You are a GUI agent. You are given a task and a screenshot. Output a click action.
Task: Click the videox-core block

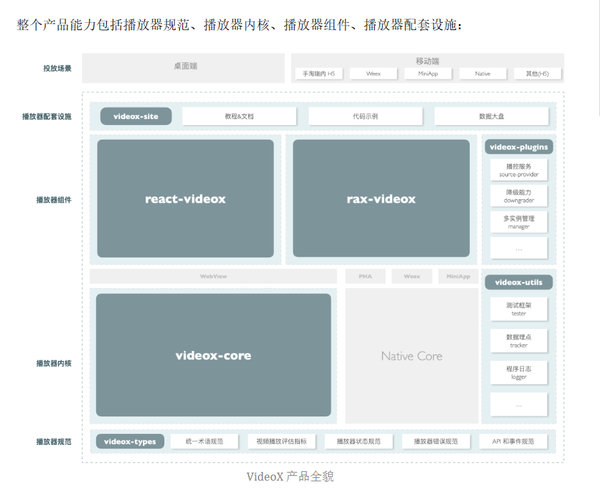click(214, 355)
